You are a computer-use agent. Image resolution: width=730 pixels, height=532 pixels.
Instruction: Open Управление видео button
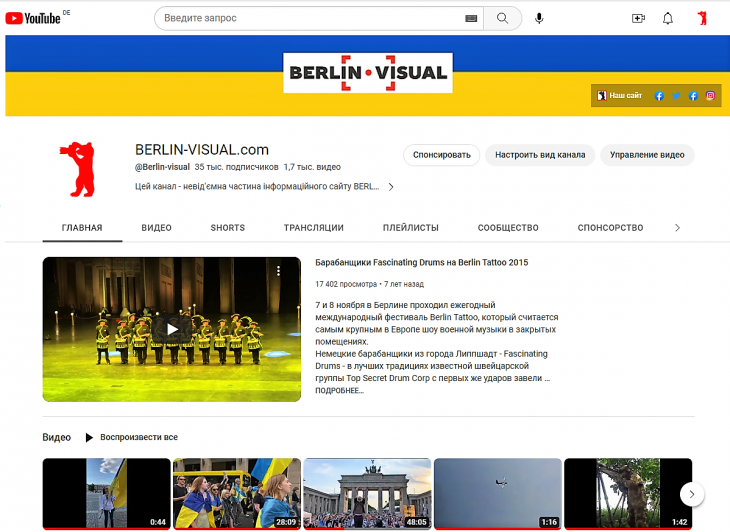[x=647, y=155]
